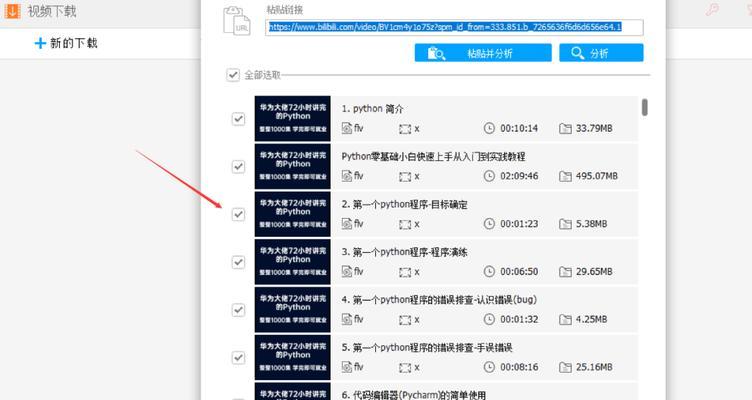This screenshot has height=400, width=752.
Task: Click clock icon next to 02:09:46
Action: pos(489,176)
